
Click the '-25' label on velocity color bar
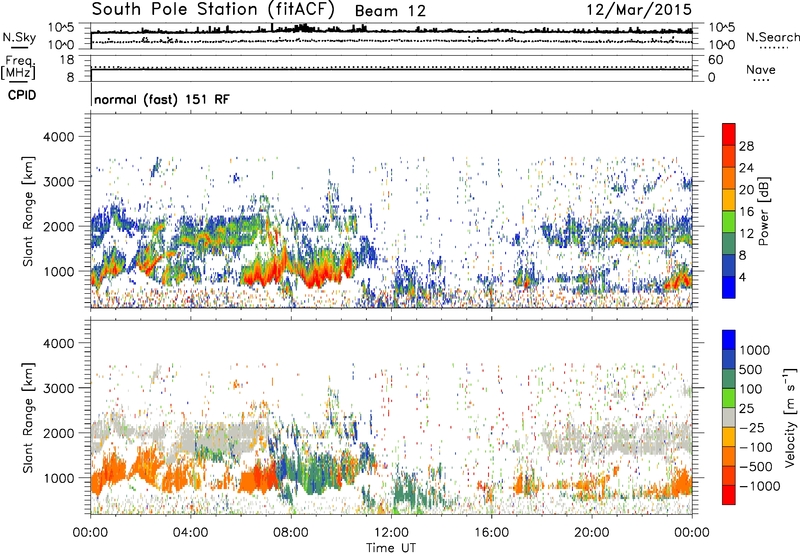[x=752, y=428]
